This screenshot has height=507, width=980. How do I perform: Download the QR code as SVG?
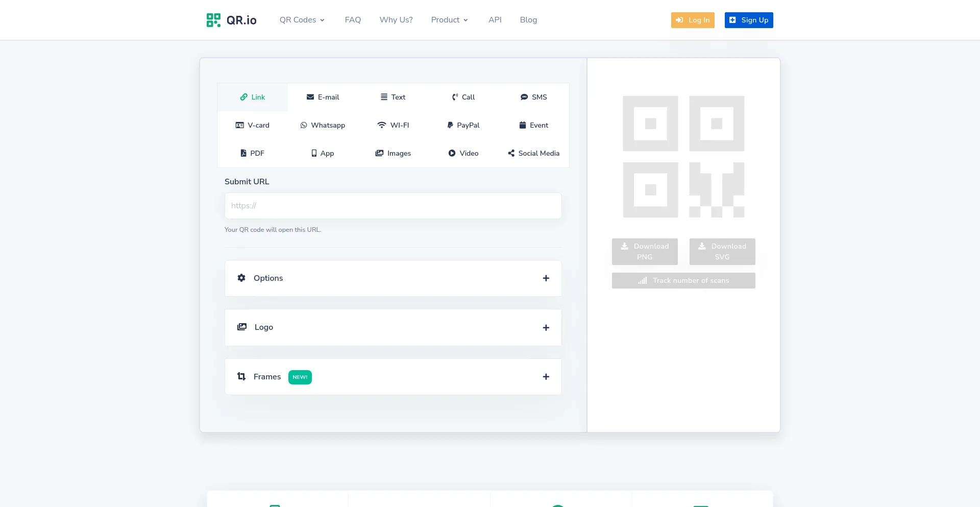click(722, 252)
